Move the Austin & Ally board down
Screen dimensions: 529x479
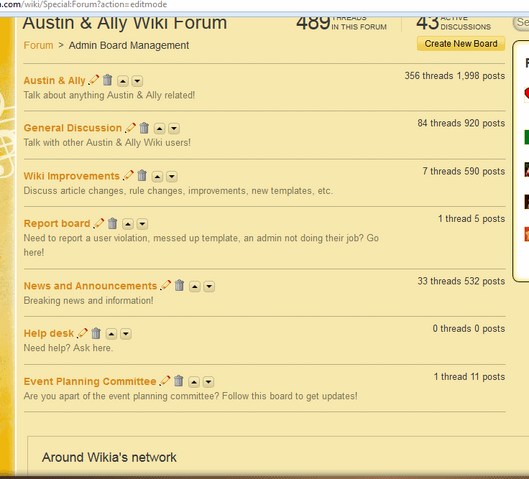tap(137, 81)
